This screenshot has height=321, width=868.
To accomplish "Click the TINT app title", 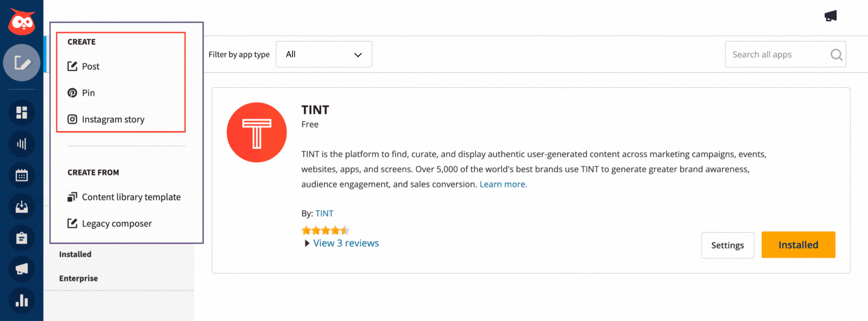I will point(315,110).
